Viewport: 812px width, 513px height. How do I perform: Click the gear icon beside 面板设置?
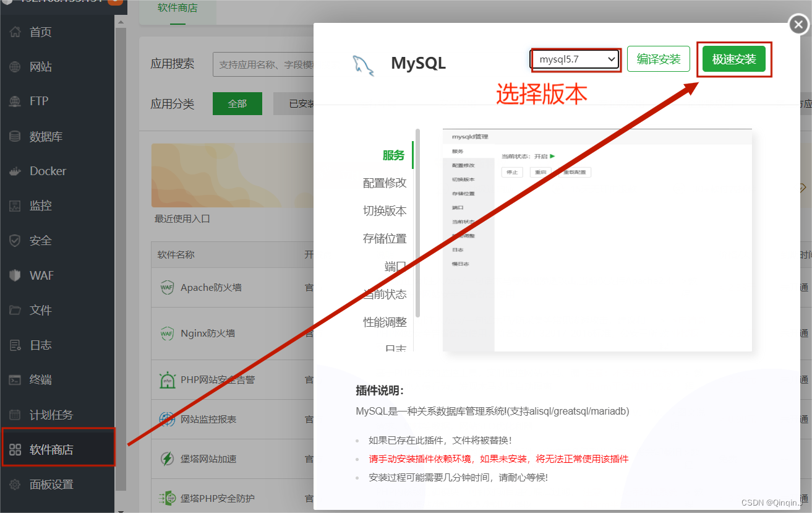click(15, 485)
